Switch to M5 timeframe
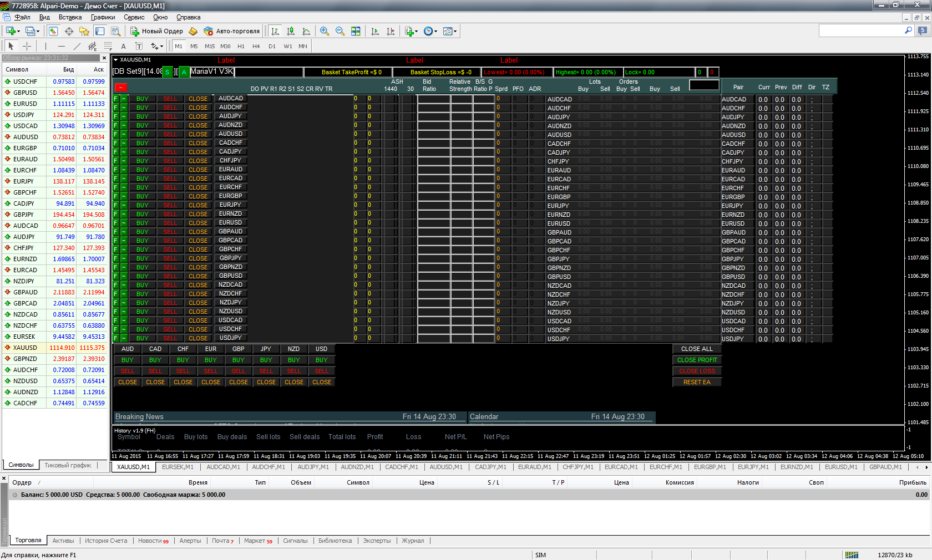The height and width of the screenshot is (560, 932). click(x=194, y=46)
